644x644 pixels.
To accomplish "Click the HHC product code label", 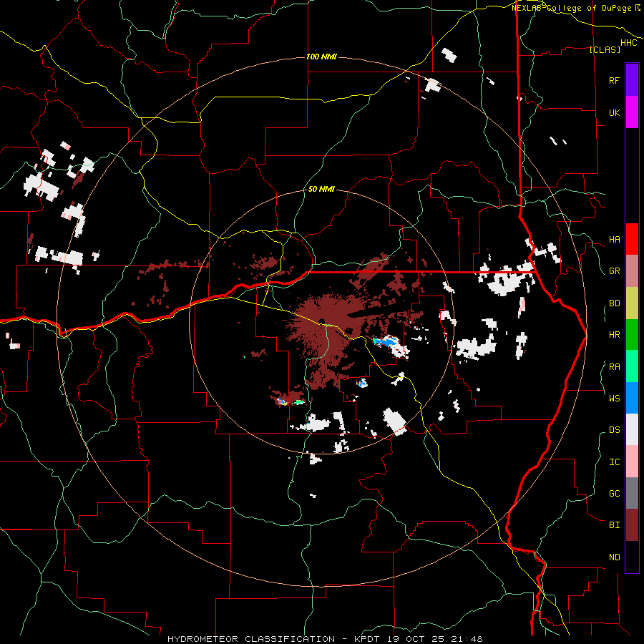I will pyautogui.click(x=628, y=43).
